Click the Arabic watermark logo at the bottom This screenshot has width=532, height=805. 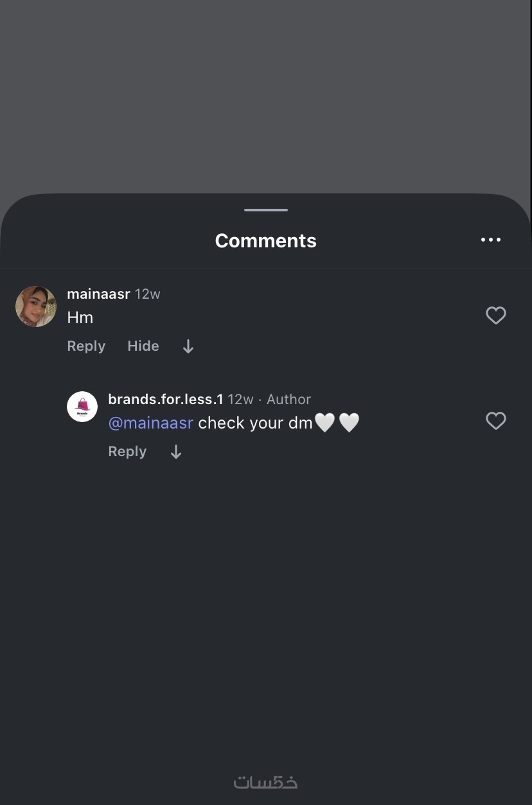point(265,782)
